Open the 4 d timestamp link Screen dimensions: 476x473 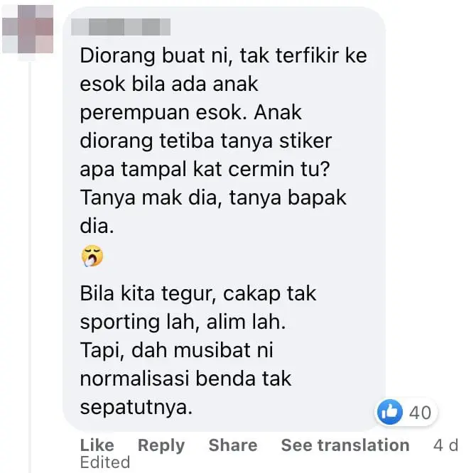(x=445, y=445)
